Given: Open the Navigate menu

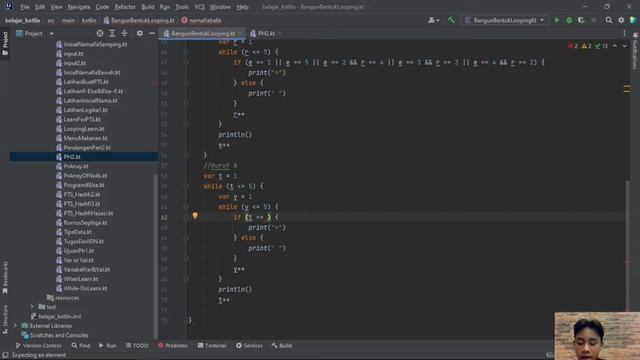Looking at the screenshot, I should coord(79,7).
